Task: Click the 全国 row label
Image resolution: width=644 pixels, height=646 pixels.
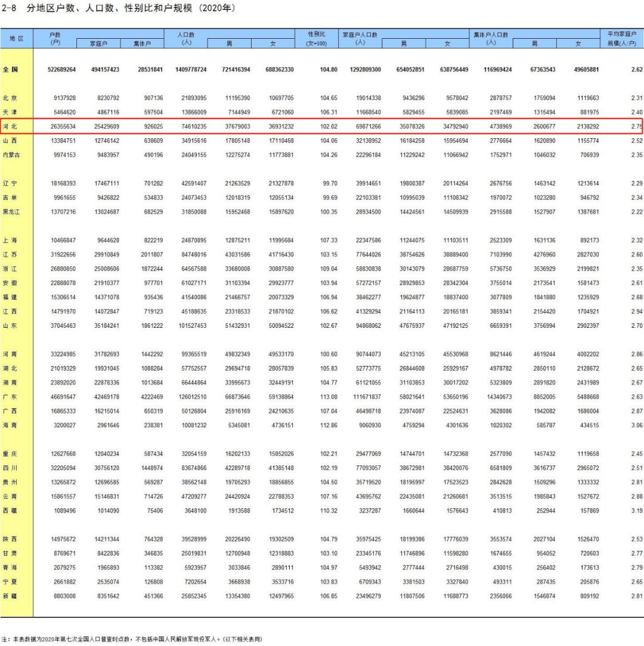Action: pyautogui.click(x=10, y=69)
